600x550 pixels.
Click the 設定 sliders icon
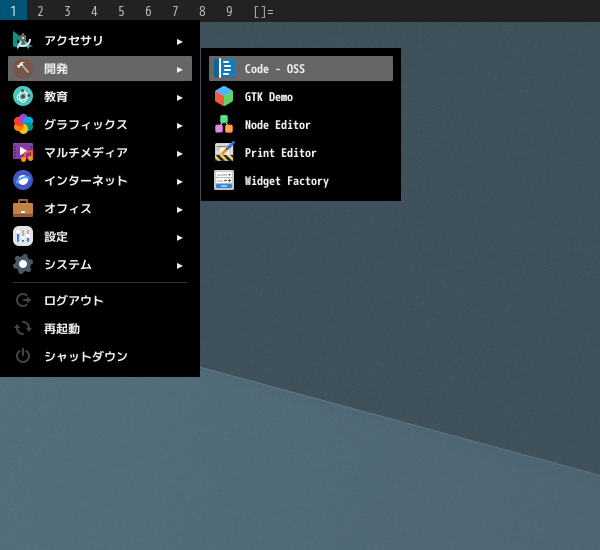pyautogui.click(x=23, y=237)
